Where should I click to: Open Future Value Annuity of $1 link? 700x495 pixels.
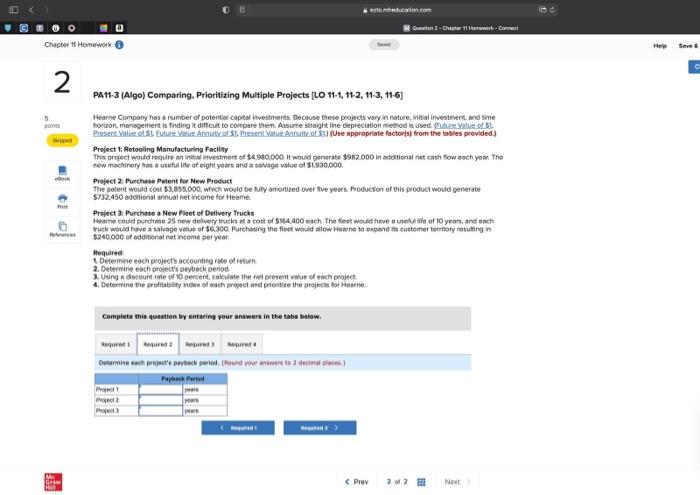pos(196,133)
